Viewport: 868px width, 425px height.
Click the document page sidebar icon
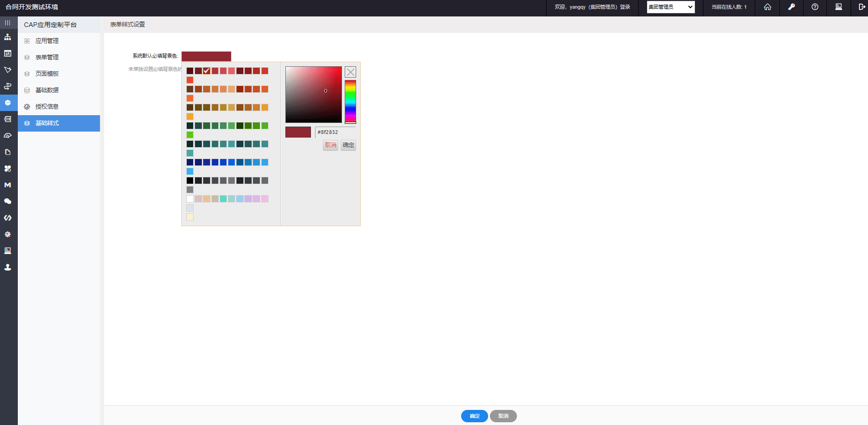click(x=8, y=152)
